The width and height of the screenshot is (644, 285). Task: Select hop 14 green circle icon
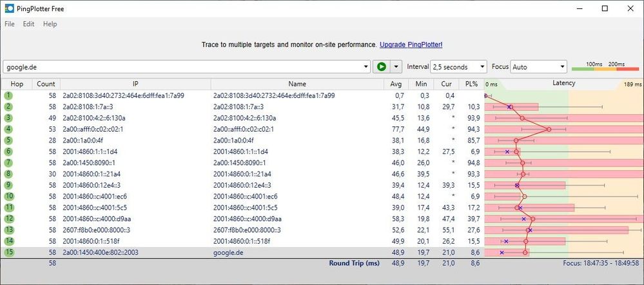pyautogui.click(x=9, y=241)
